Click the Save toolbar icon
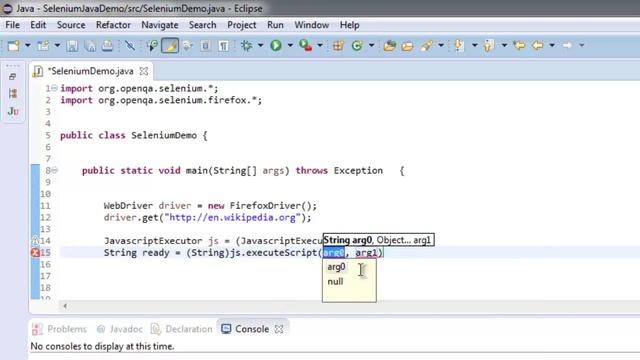The image size is (640, 360). coord(72,45)
